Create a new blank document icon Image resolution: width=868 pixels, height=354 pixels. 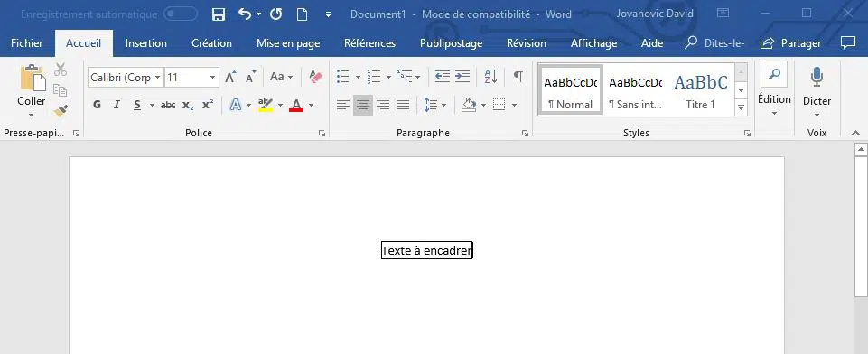click(x=302, y=14)
